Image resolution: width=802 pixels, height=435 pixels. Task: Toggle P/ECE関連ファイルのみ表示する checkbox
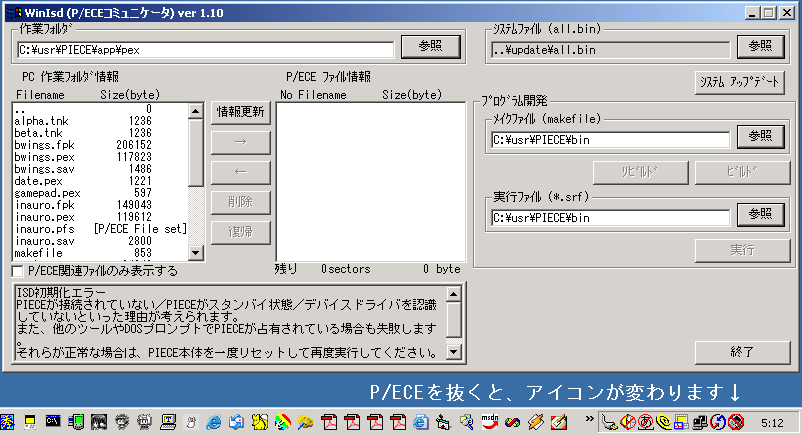17,271
